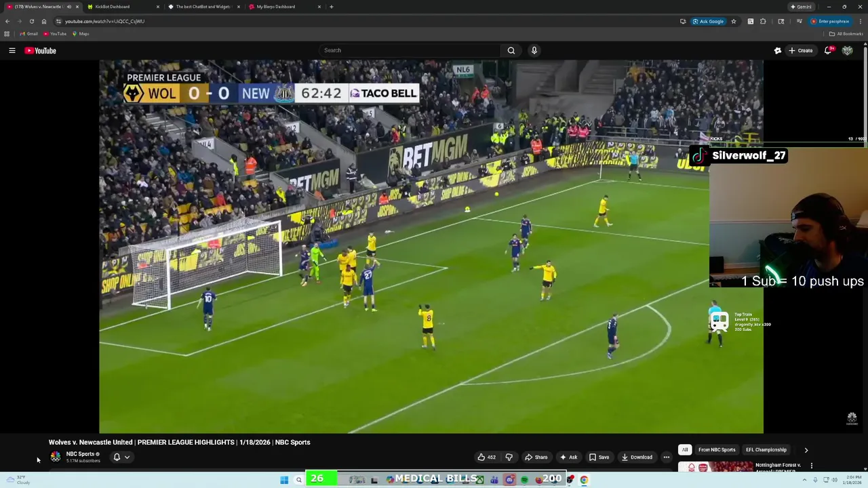Screen dimensions: 868x488
Task: Close the My Blerps Dashboard tab
Action: coord(319,7)
